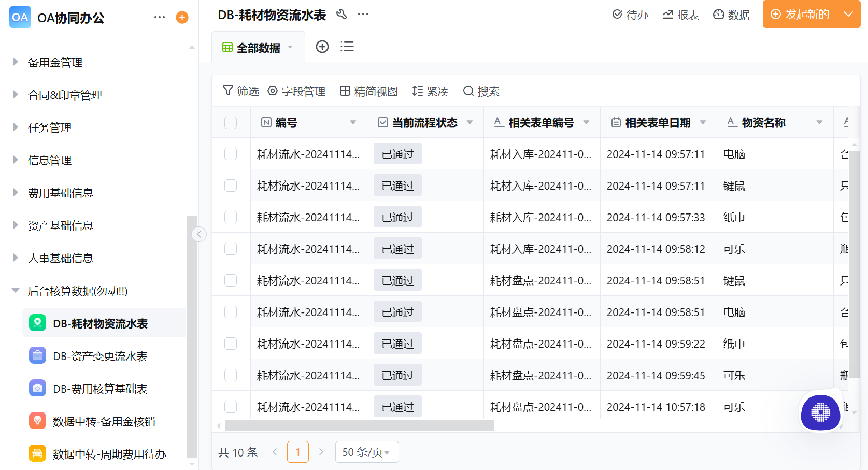
Task: Open DB-资产变更流水表 in the sidebar
Action: click(x=101, y=356)
